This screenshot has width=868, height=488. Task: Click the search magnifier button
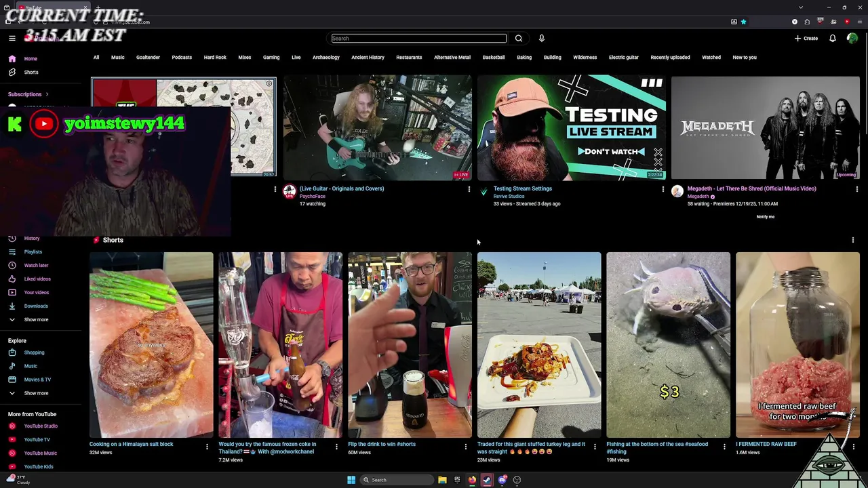(x=519, y=38)
